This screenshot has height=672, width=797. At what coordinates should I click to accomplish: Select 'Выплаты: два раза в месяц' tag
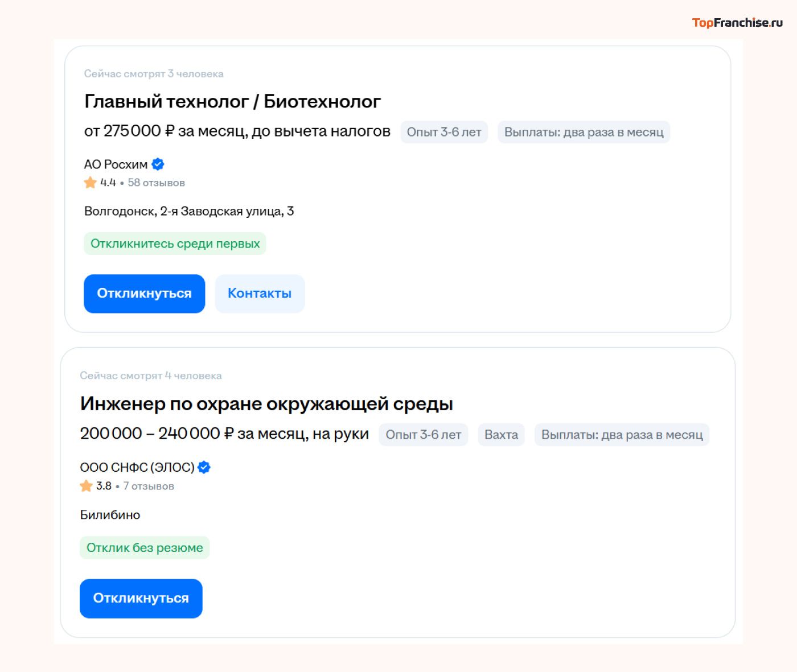[x=584, y=131]
